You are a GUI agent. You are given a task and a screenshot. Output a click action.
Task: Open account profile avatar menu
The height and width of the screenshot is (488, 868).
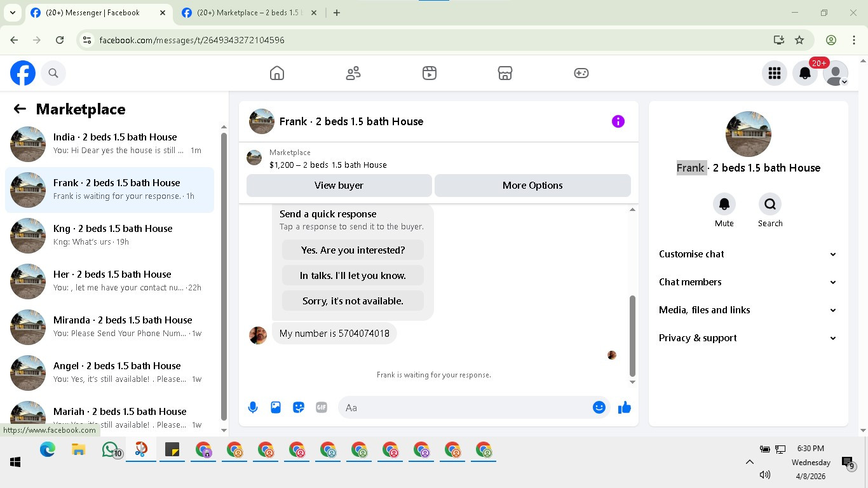click(836, 73)
